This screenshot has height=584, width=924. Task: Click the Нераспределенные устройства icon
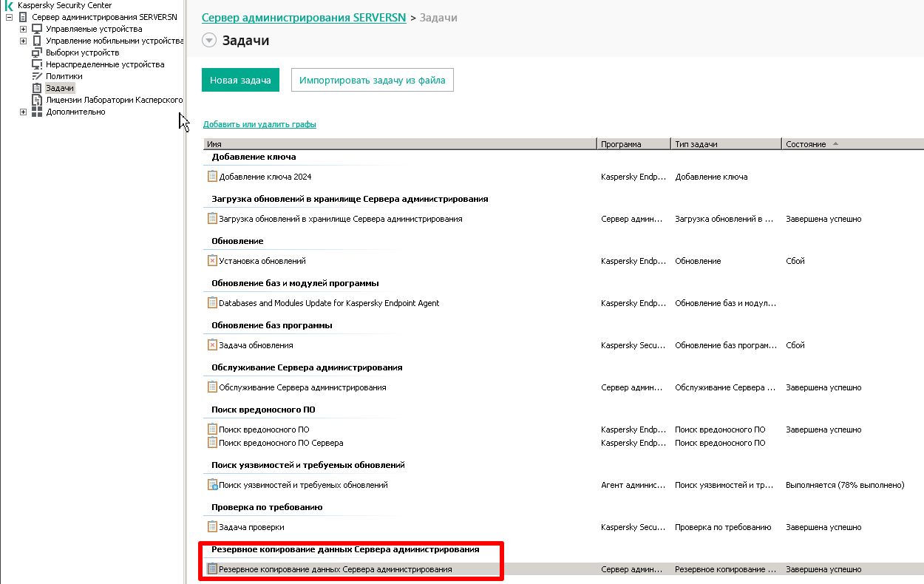[x=35, y=64]
